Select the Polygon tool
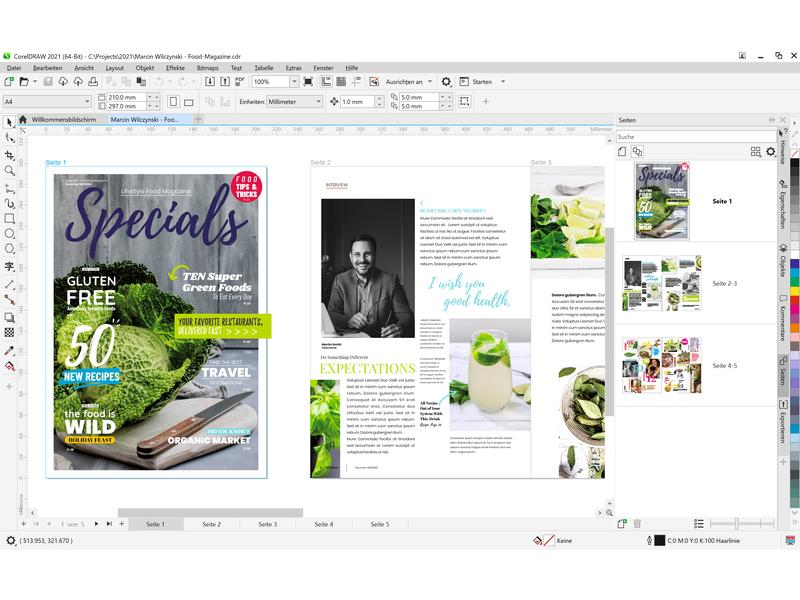Image resolution: width=800 pixels, height=600 pixels. tap(9, 249)
